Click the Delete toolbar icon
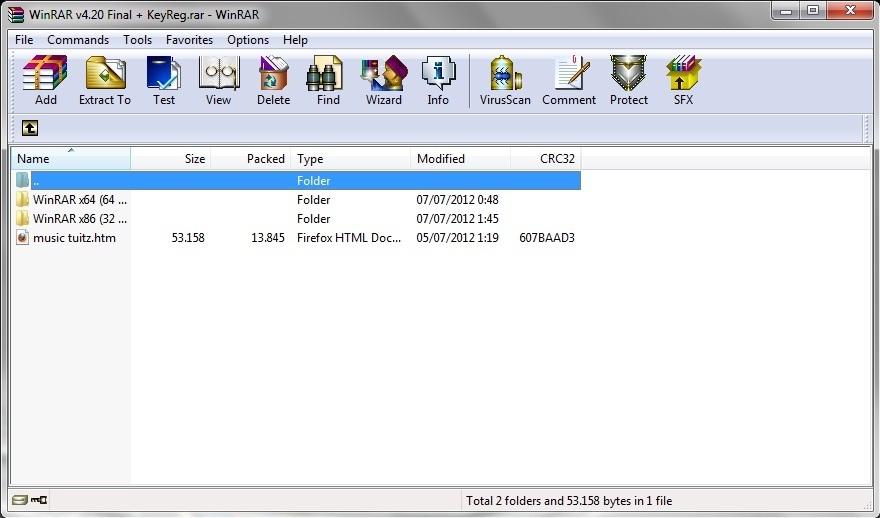 [273, 73]
